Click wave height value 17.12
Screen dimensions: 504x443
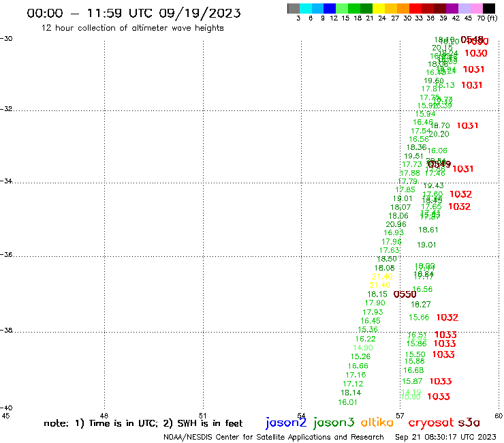353,384
